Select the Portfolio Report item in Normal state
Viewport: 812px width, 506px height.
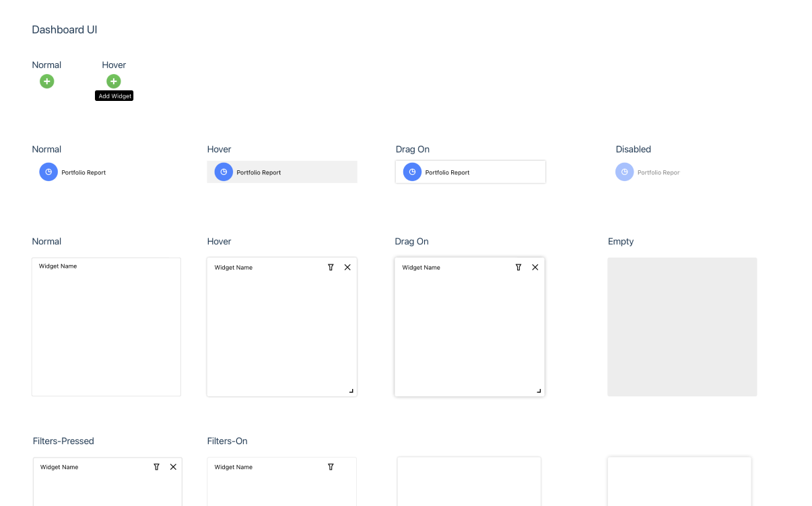(x=73, y=172)
